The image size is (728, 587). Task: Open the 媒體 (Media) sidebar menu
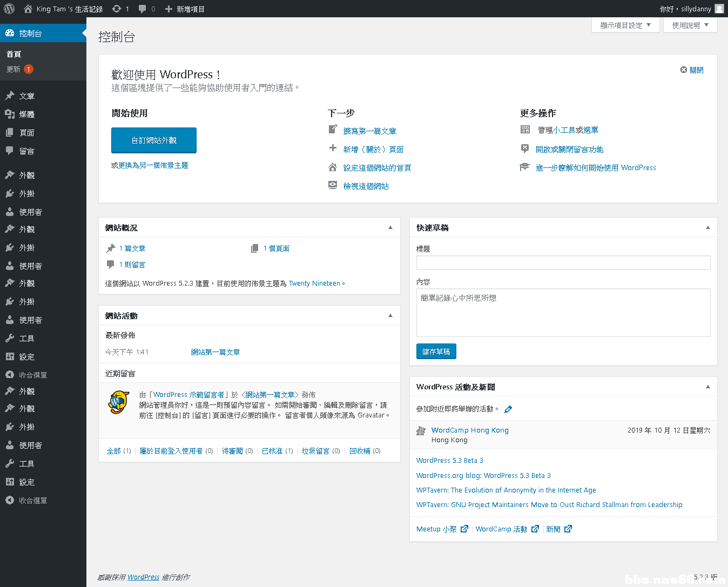[x=26, y=114]
